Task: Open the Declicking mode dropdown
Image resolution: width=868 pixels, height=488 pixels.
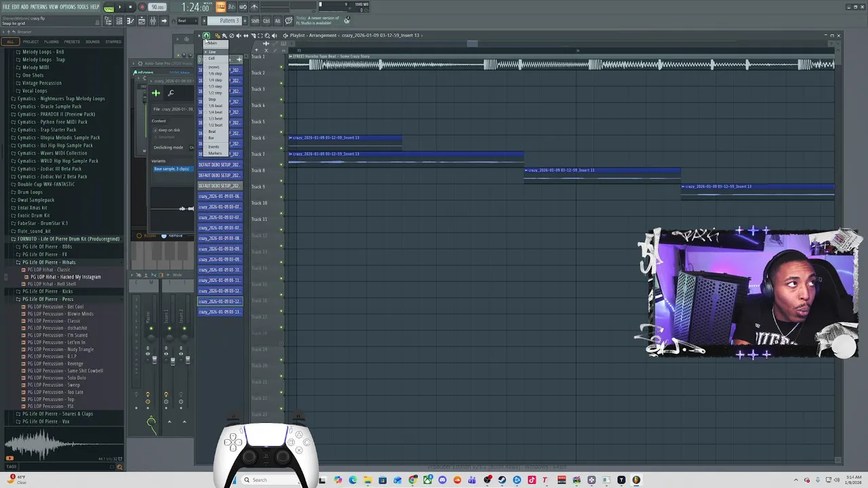Action: (192, 147)
